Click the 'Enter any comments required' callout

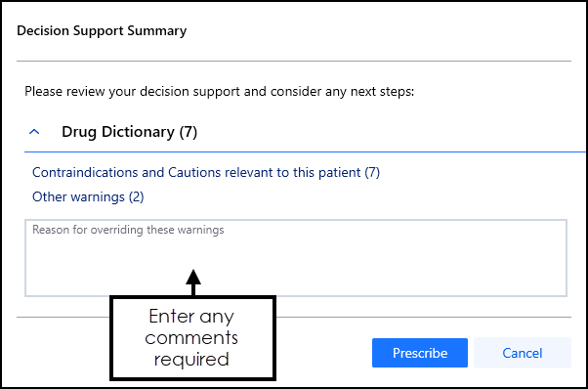192,337
